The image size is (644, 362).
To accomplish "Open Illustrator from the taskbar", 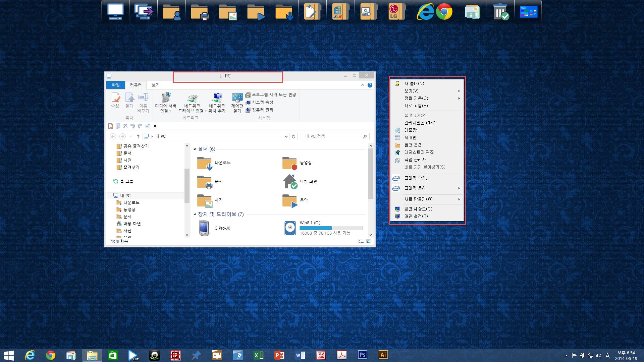I will click(x=383, y=355).
